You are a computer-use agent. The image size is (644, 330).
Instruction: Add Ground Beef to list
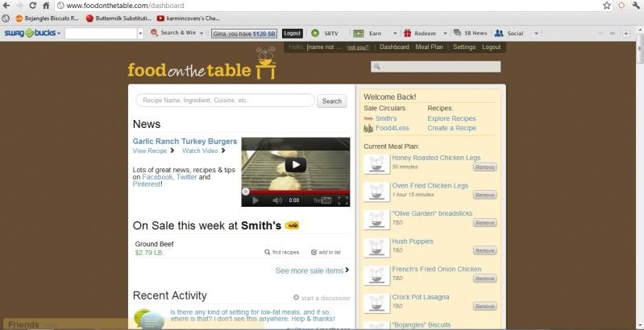tap(326, 252)
